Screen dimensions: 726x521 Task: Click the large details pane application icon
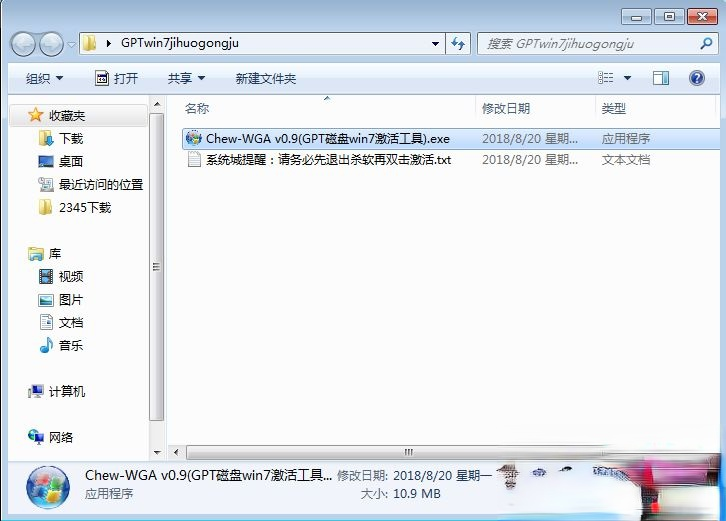click(48, 488)
